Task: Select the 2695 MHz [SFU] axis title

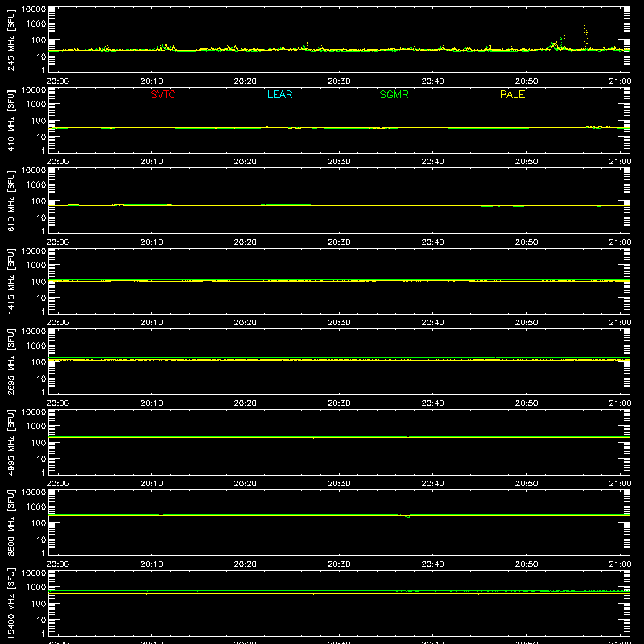Action: pyautogui.click(x=11, y=361)
